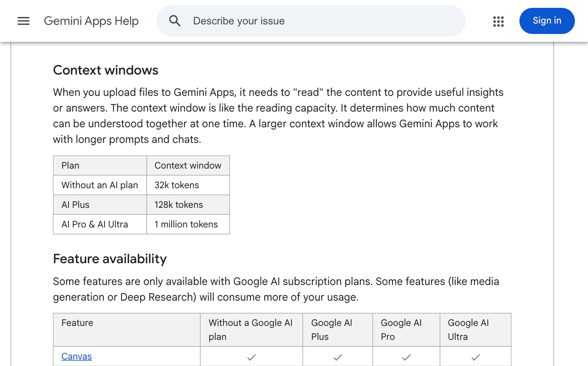Select the '32k tokens' table cell
This screenshot has width=588, height=366.
[x=188, y=185]
